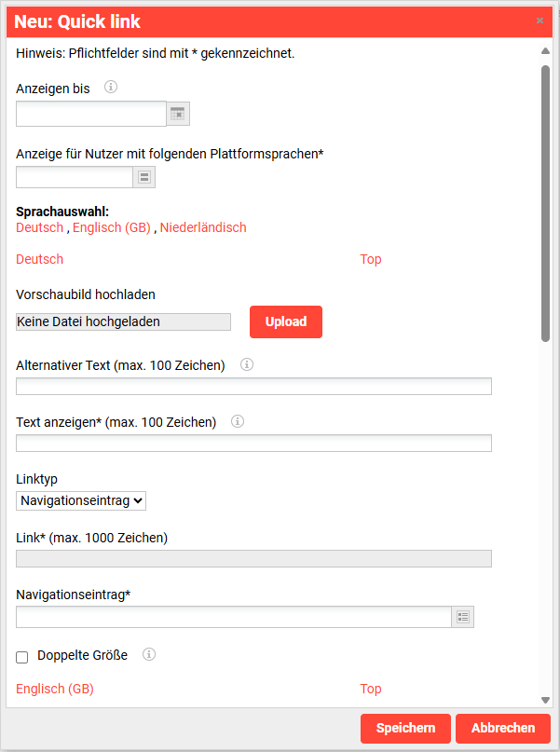Click the info icon beside Doppelte Größe

tap(148, 654)
